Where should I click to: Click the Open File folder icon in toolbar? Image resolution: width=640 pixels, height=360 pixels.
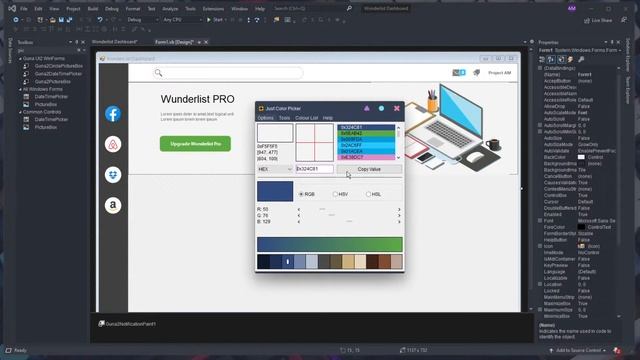click(53, 20)
